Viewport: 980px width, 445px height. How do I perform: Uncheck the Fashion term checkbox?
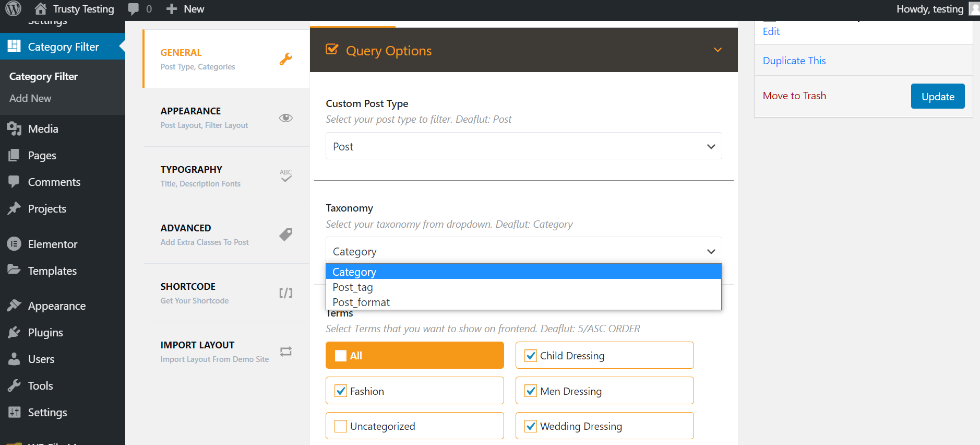point(341,391)
